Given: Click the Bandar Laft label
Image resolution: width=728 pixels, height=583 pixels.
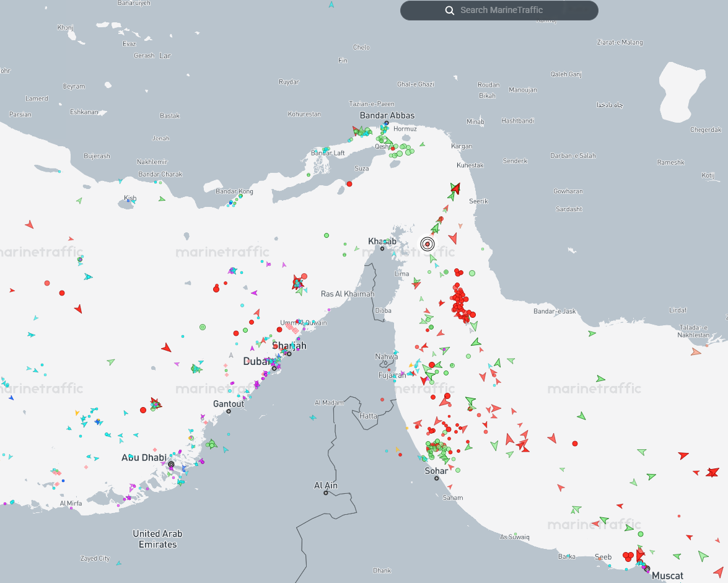Looking at the screenshot, I should point(328,152).
